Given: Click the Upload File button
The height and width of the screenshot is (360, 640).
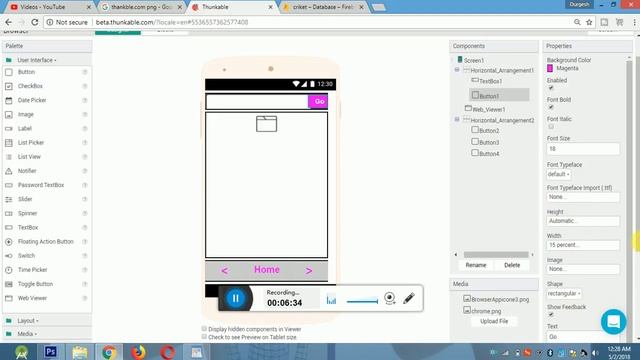Looking at the screenshot, I should [494, 321].
